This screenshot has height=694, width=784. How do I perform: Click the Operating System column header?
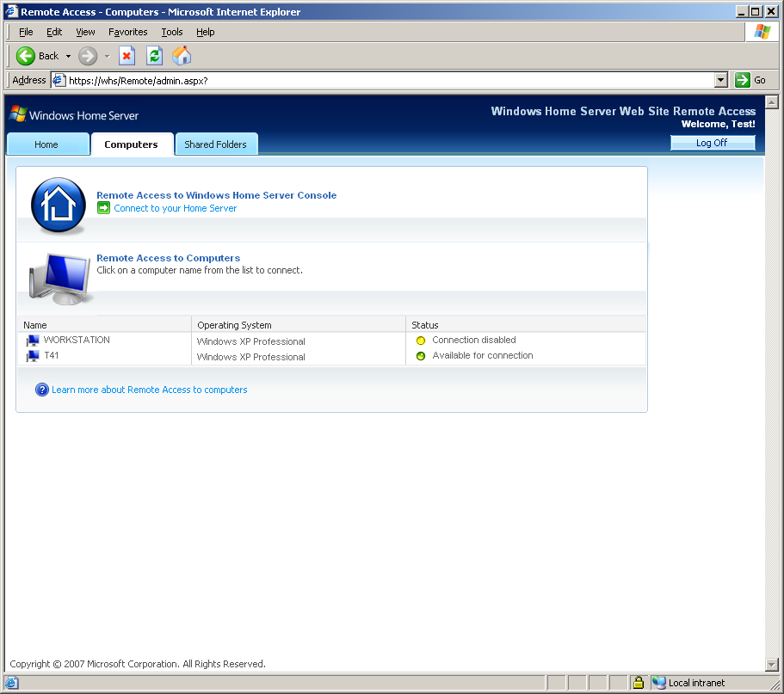click(299, 325)
